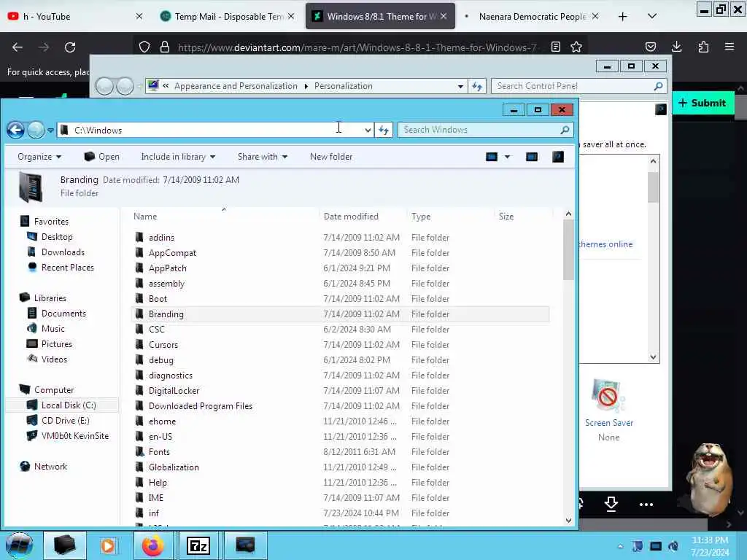This screenshot has width=747, height=560.
Task: Select Desktop in Favorites
Action: click(57, 237)
